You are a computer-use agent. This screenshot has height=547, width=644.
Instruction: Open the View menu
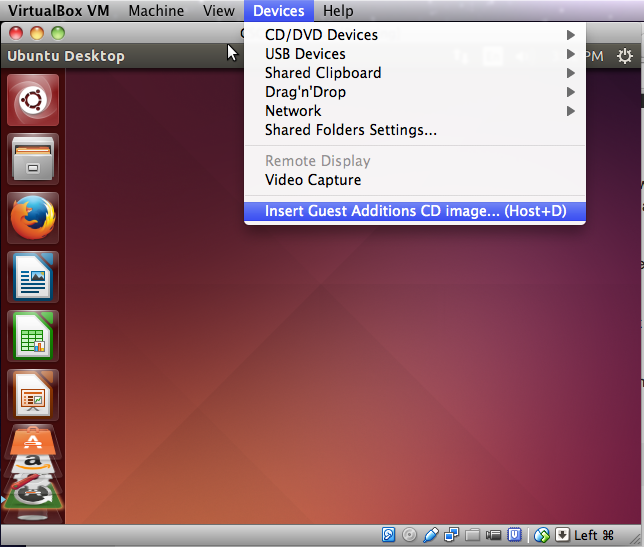218,11
